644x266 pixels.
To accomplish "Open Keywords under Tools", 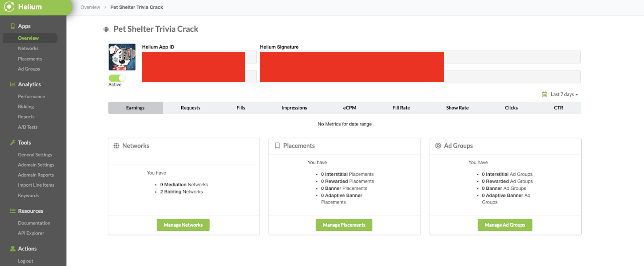I will pos(28,195).
